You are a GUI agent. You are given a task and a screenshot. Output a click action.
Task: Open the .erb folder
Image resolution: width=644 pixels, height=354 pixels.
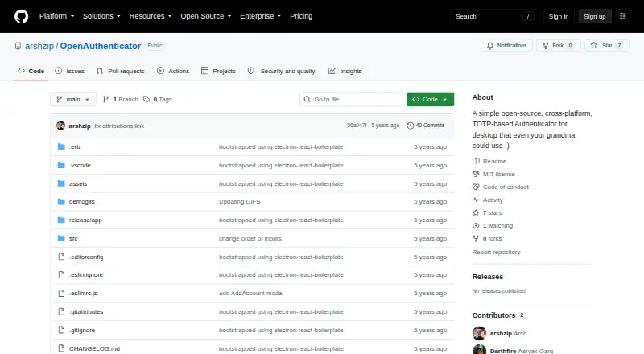coord(75,146)
